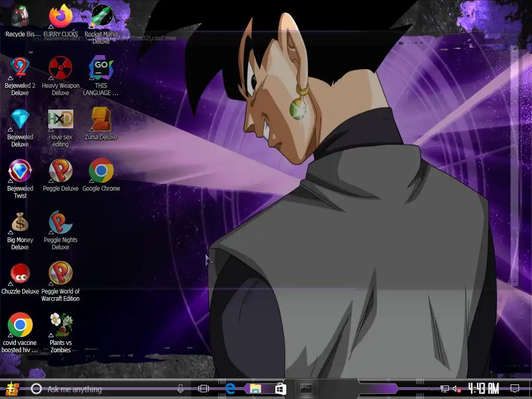
Task: Open the 4:43 AM clock
Action: (484, 389)
